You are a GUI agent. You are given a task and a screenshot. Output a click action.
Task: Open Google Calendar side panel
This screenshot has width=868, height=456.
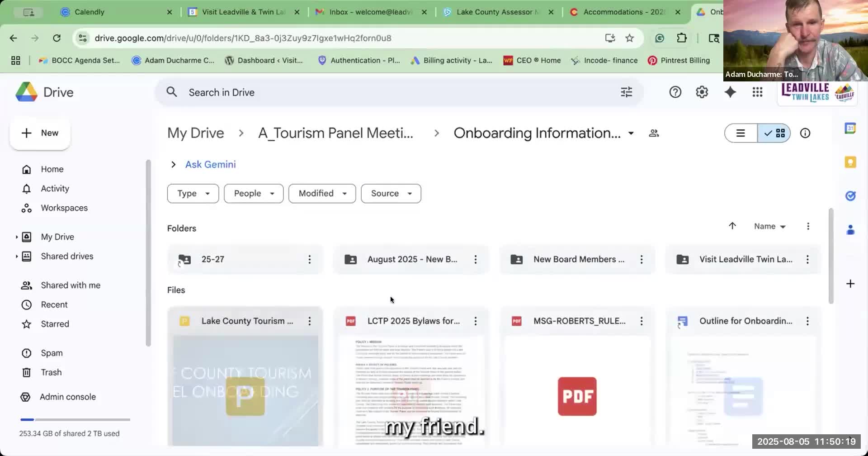tap(850, 128)
